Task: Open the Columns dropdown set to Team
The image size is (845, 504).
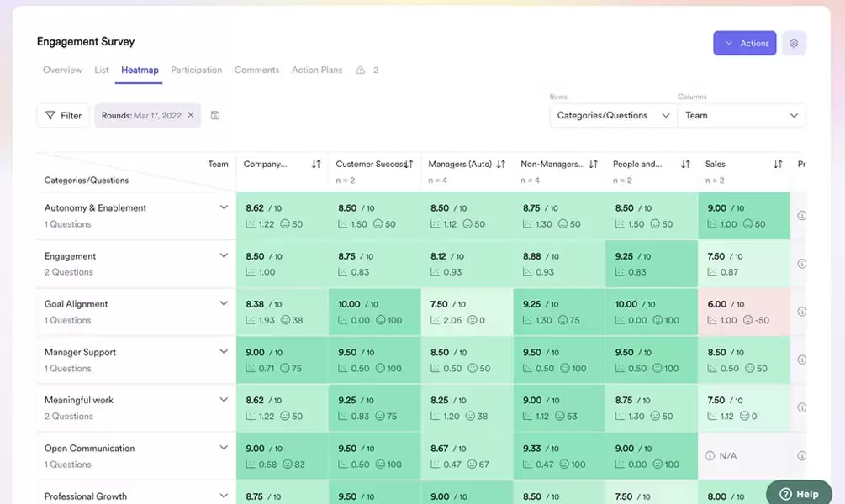Action: click(741, 115)
